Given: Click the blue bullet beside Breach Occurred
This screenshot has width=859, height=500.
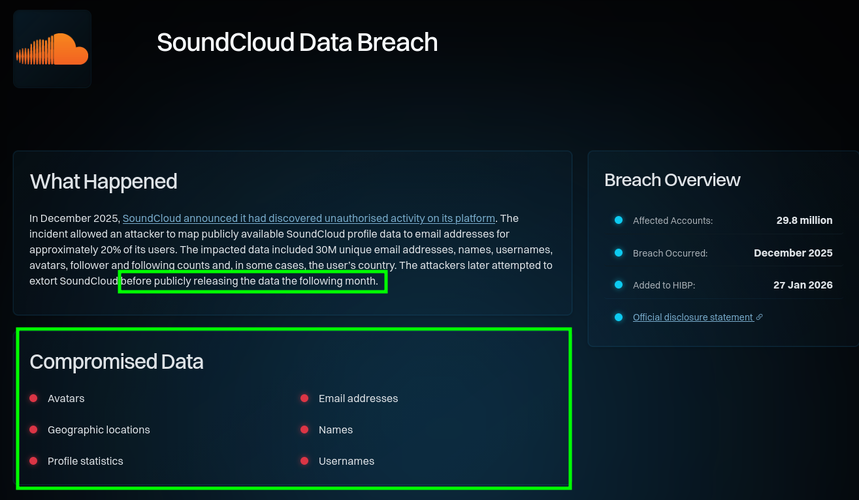Looking at the screenshot, I should pyautogui.click(x=619, y=252).
